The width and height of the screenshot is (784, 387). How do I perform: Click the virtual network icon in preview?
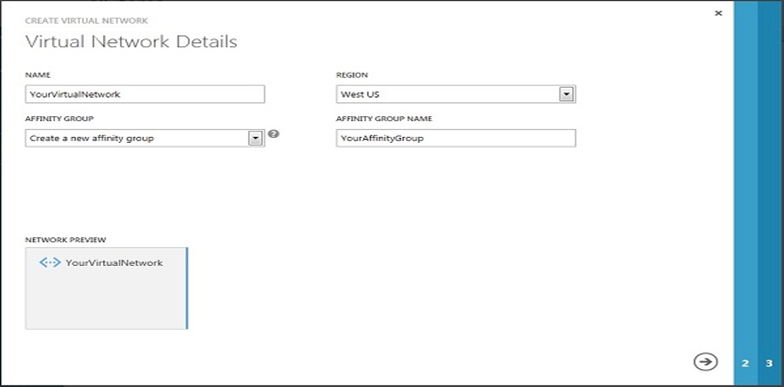point(50,262)
